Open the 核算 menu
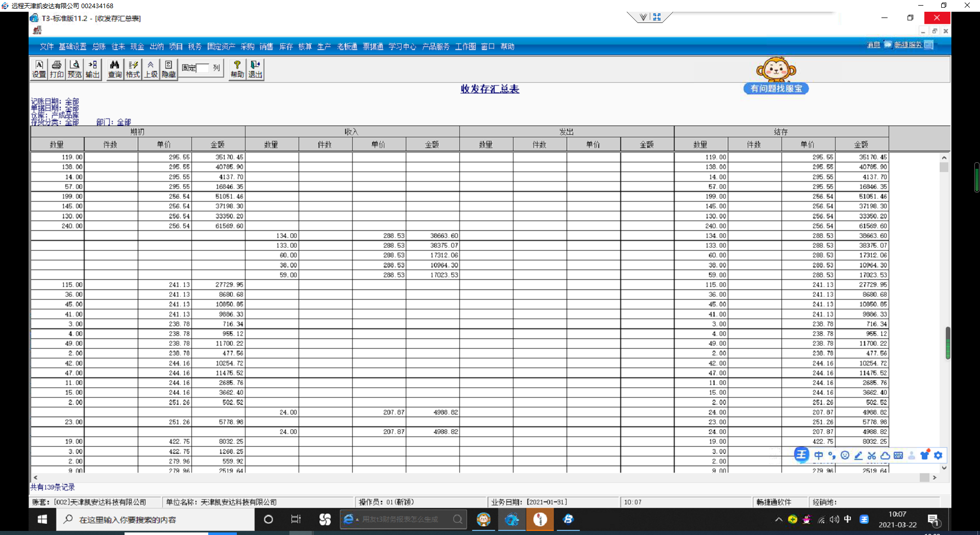 (305, 46)
